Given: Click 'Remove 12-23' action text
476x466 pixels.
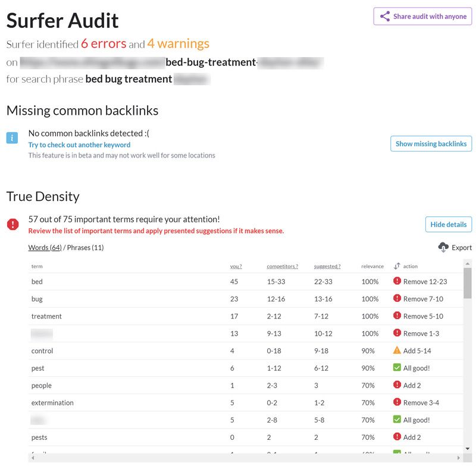Looking at the screenshot, I should pos(425,282).
